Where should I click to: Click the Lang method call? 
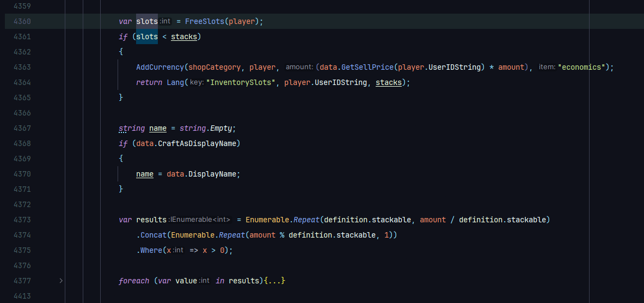(175, 83)
